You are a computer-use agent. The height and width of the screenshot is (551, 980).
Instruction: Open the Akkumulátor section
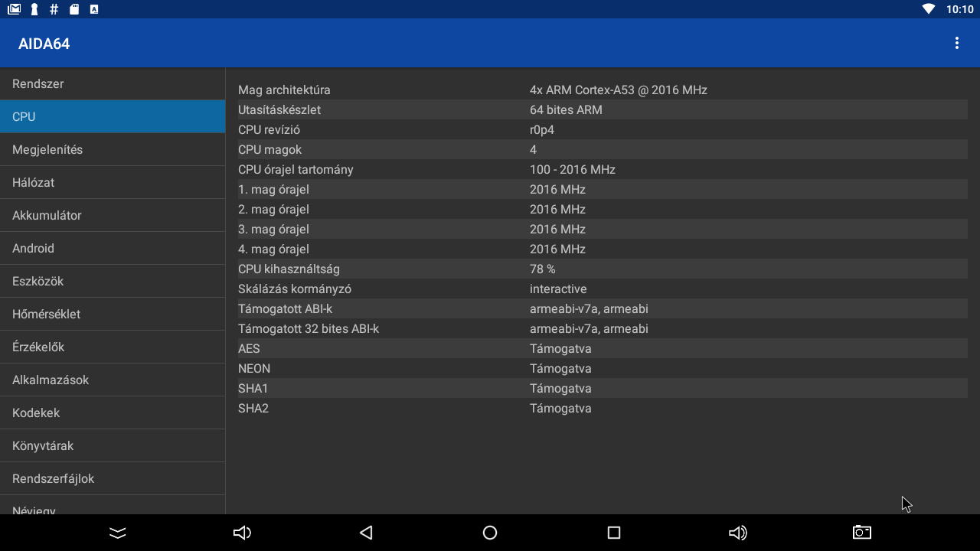[x=113, y=215]
